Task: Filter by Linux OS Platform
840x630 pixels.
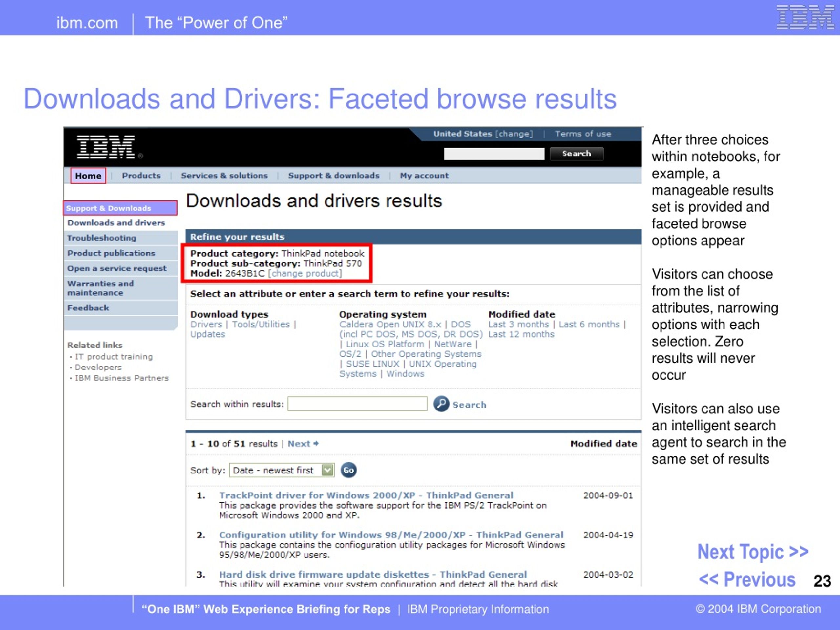Action: pyautogui.click(x=385, y=344)
